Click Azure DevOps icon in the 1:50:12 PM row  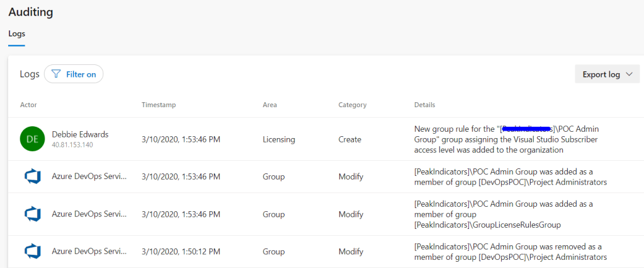31,252
